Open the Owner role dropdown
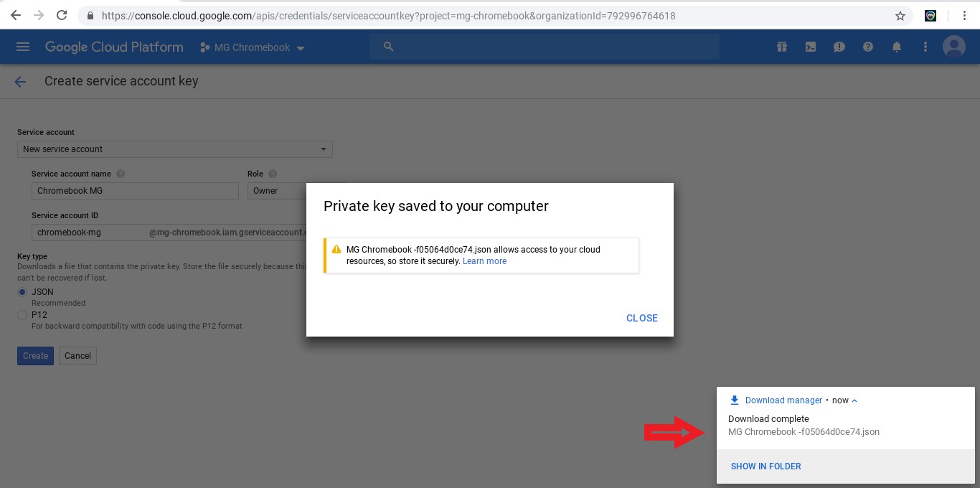Screen dimensions: 980x488 point(277,191)
